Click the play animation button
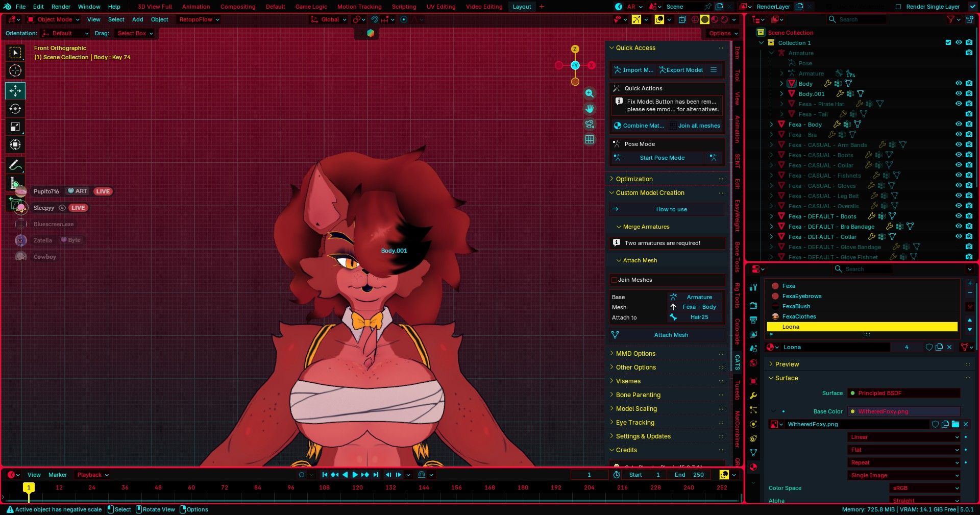Image resolution: width=980 pixels, height=515 pixels. point(355,475)
